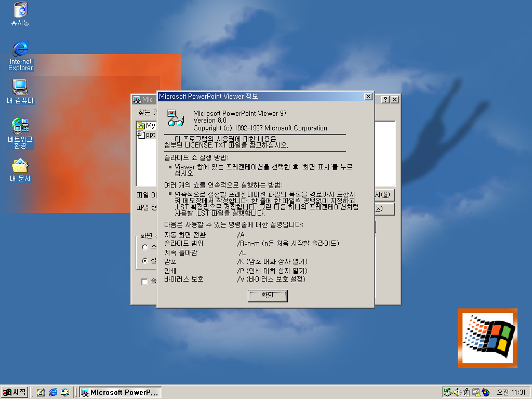Select the 네트워크 환경 desktop icon
The height and width of the screenshot is (399, 532).
[20, 134]
